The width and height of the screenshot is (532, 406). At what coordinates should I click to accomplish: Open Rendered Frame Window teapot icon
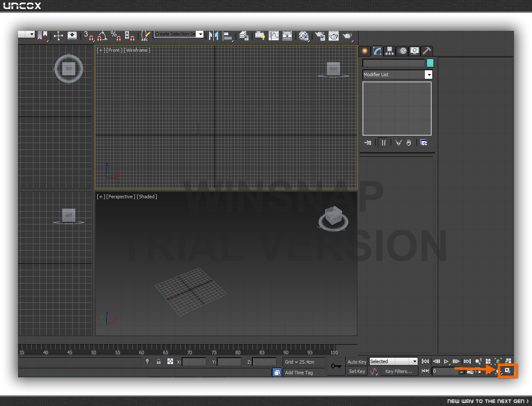(x=334, y=36)
